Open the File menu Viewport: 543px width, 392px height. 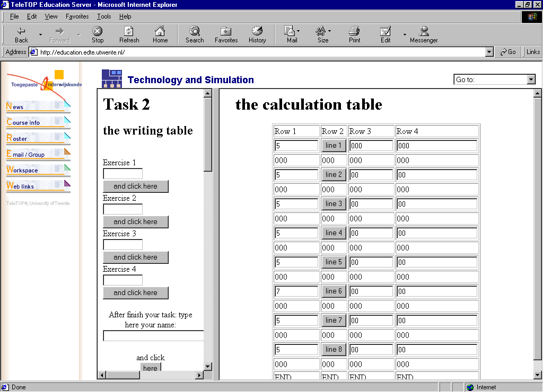point(14,16)
